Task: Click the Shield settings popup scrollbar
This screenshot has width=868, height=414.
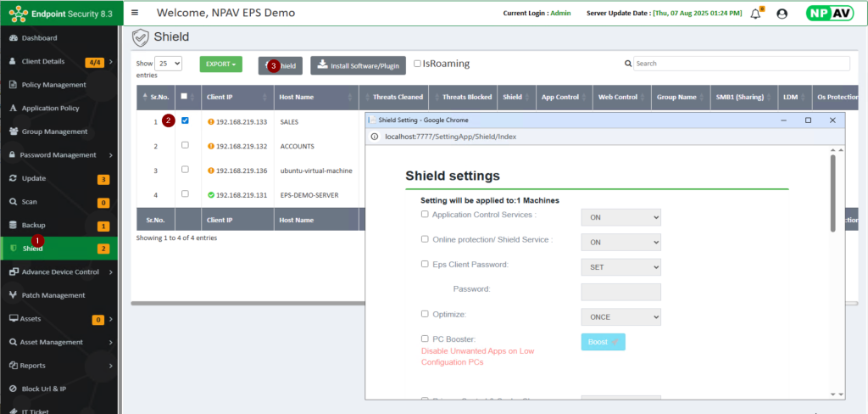Action: click(x=832, y=195)
